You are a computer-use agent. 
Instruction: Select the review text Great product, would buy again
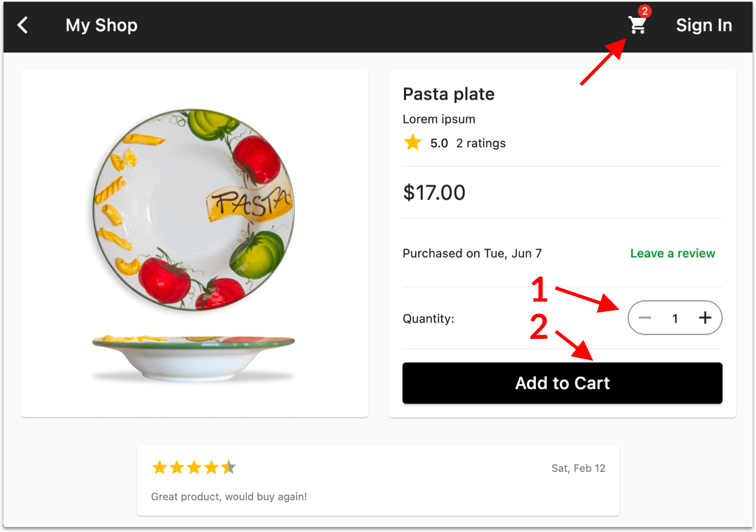point(229,497)
